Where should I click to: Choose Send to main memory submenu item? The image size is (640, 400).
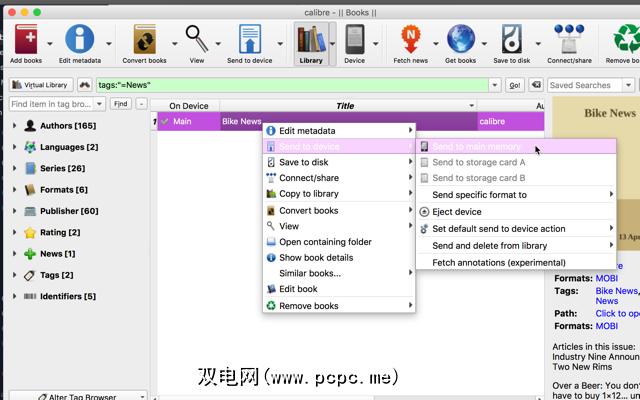coord(516,147)
